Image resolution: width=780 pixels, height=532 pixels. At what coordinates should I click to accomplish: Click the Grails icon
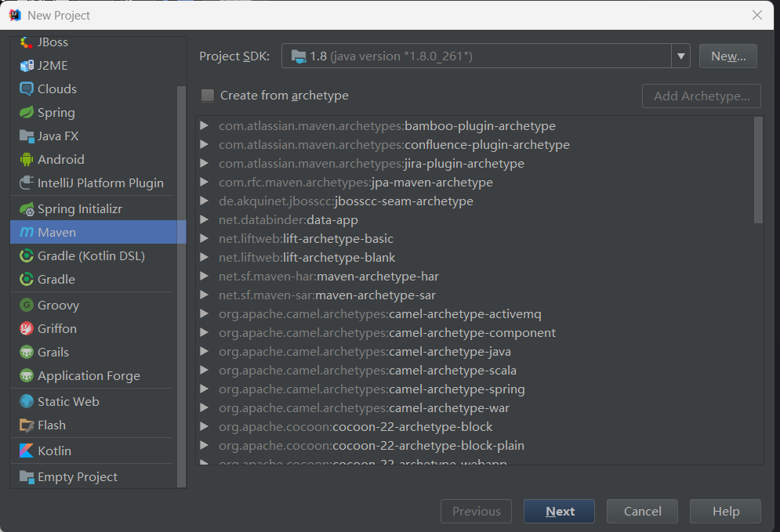tap(27, 352)
